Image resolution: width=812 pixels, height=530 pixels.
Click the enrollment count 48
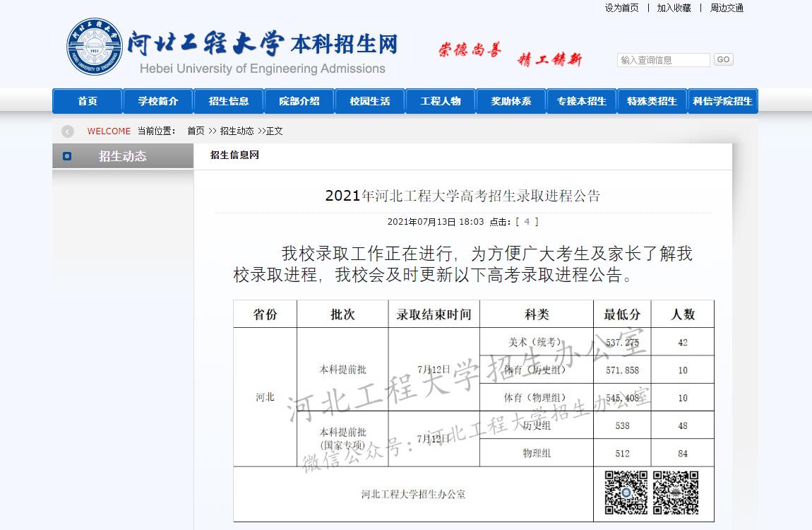683,426
